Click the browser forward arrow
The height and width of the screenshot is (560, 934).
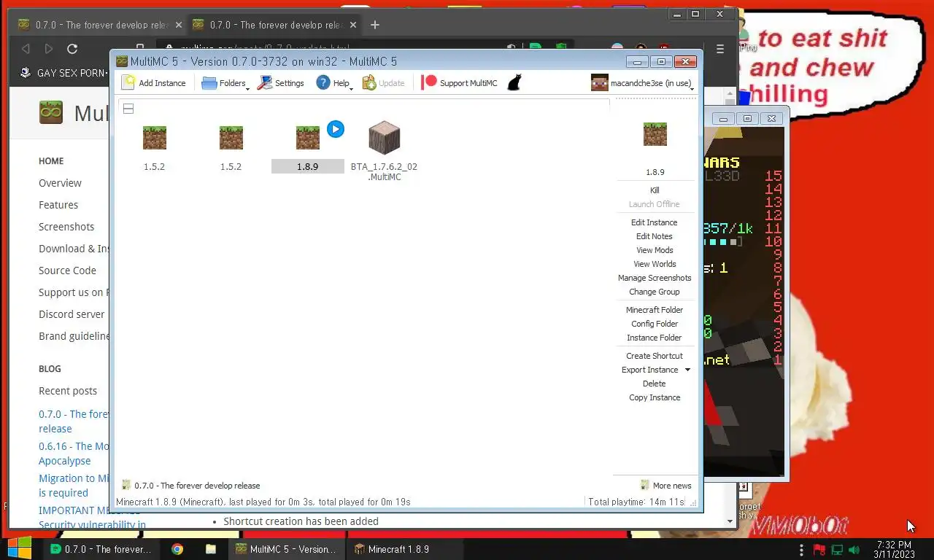coord(49,49)
